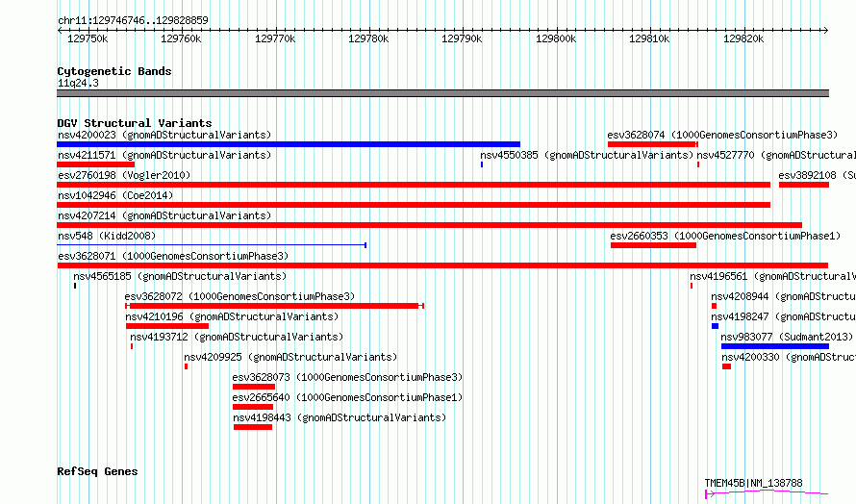
Task: Select the esv3628074 red variant bar
Action: pos(652,144)
